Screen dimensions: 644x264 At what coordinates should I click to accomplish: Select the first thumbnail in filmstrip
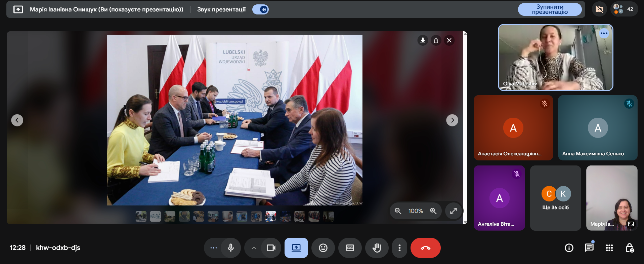(141, 216)
